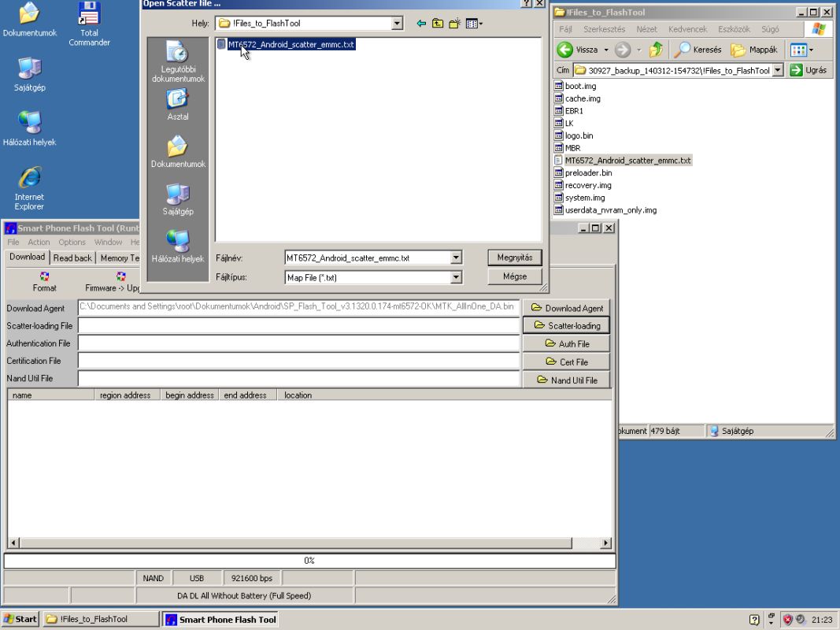Click the dialog's question mark help button
Viewport: 840px width, 630px height.
[x=527, y=3]
